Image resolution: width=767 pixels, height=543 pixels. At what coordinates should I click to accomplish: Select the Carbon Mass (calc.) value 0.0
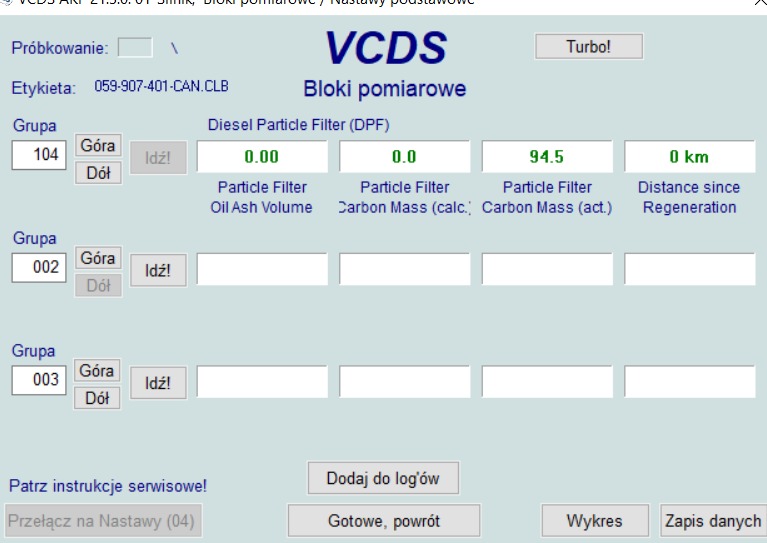pyautogui.click(x=405, y=157)
